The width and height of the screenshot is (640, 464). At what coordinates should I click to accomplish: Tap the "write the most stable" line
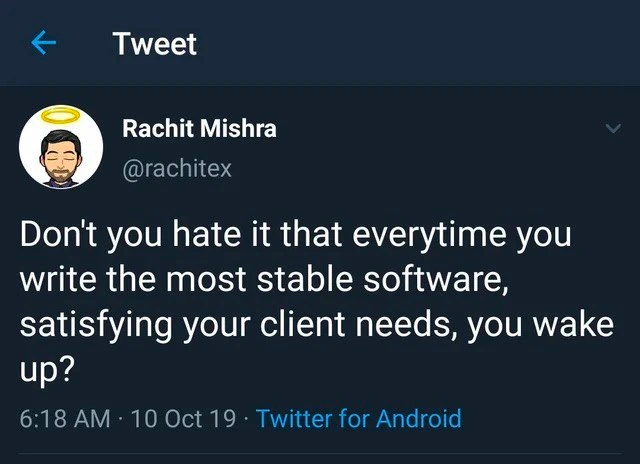tap(264, 280)
